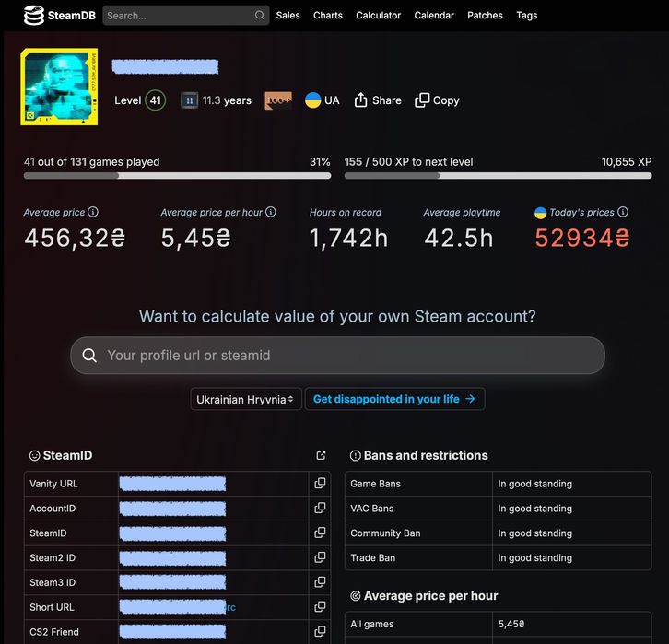Focus the top Search field

(185, 16)
